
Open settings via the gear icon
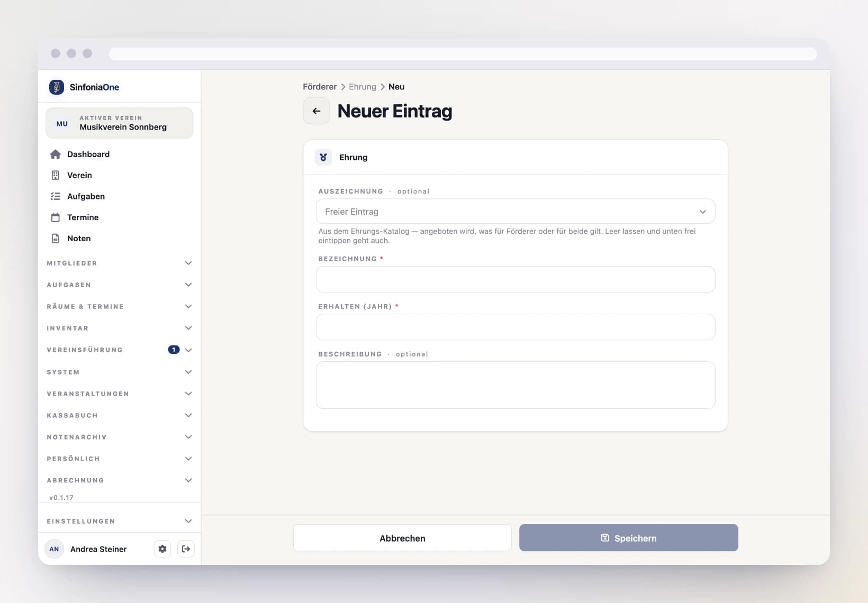(x=162, y=549)
